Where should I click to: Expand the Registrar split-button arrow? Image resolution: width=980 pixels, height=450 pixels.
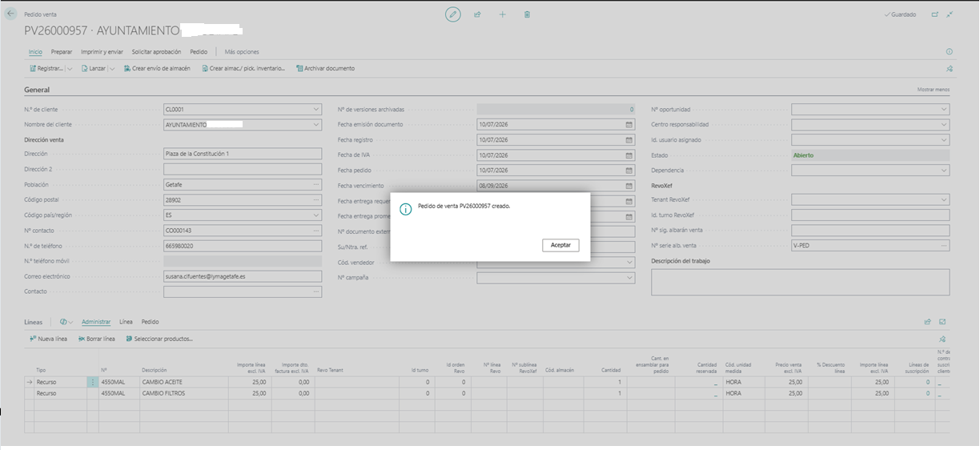click(x=70, y=69)
